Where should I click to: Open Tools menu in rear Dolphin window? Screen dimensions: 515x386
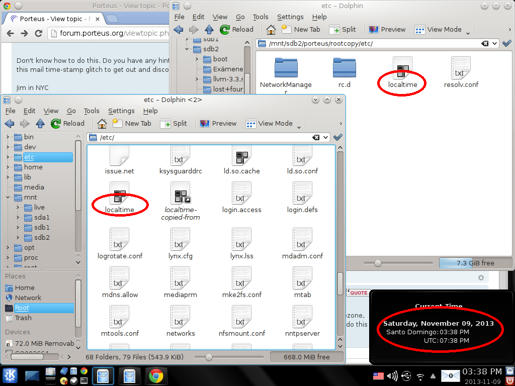coord(260,17)
